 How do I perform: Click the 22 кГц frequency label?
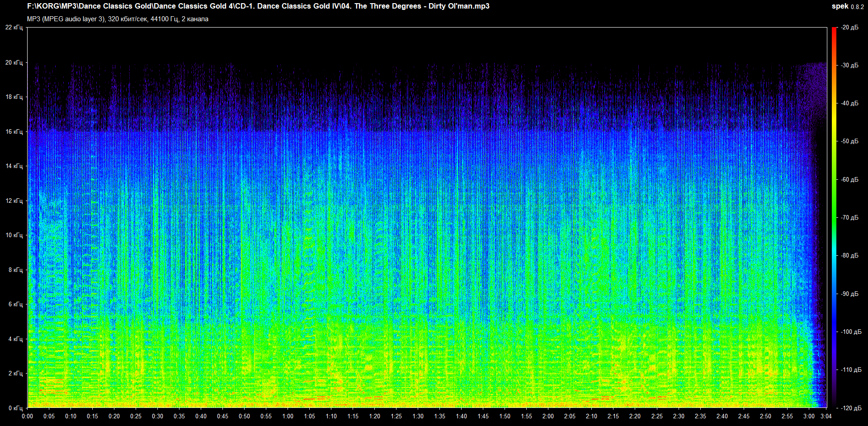click(x=14, y=28)
